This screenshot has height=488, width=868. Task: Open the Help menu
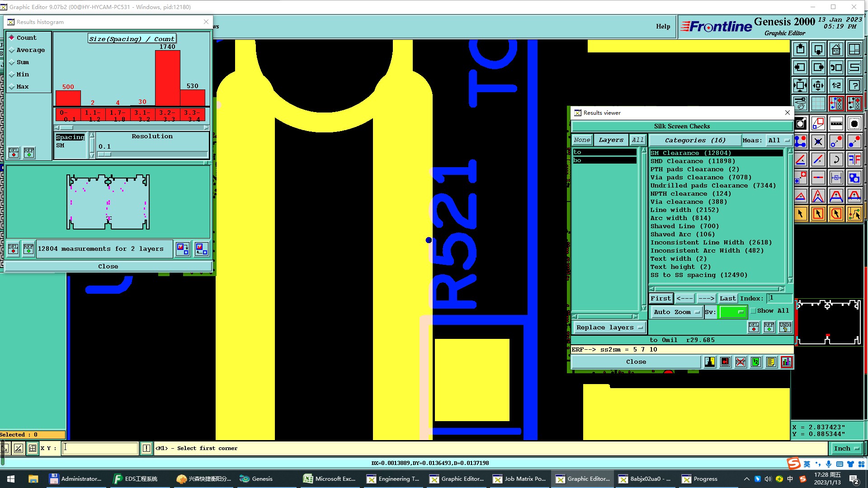click(x=663, y=26)
